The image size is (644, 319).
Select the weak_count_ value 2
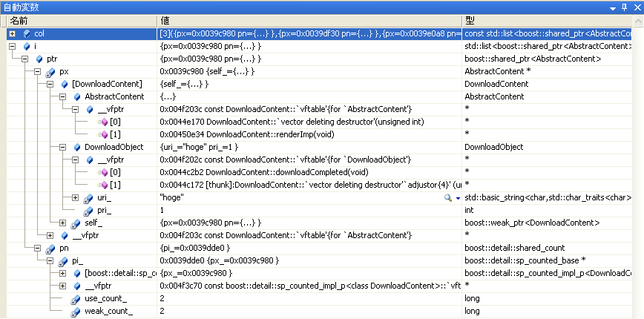tap(162, 311)
